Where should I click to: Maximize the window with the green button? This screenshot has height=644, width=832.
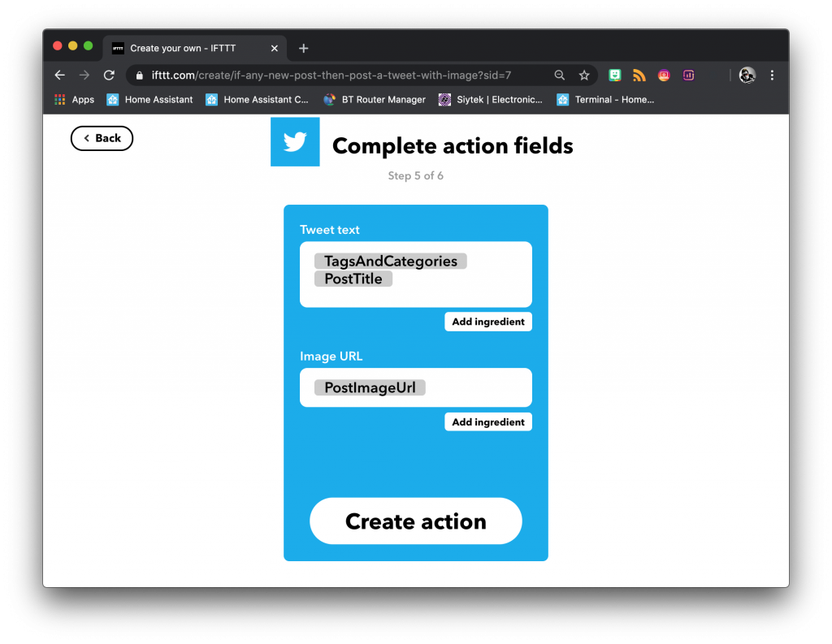click(x=88, y=46)
